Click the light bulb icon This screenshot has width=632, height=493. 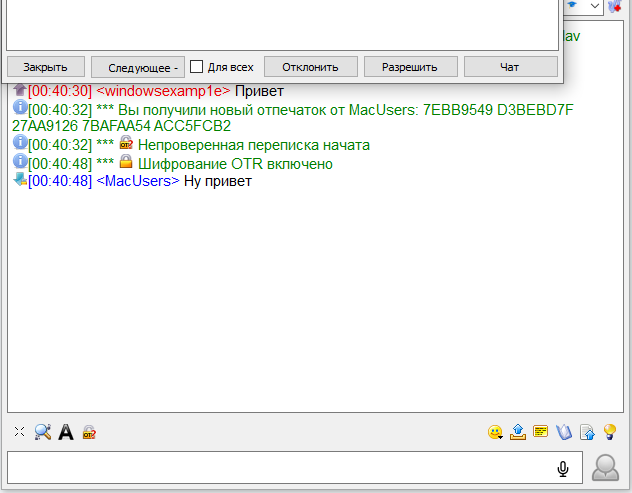point(610,433)
